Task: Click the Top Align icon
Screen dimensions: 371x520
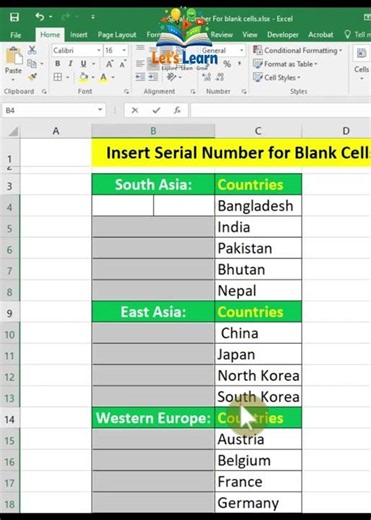Action: click(x=140, y=48)
